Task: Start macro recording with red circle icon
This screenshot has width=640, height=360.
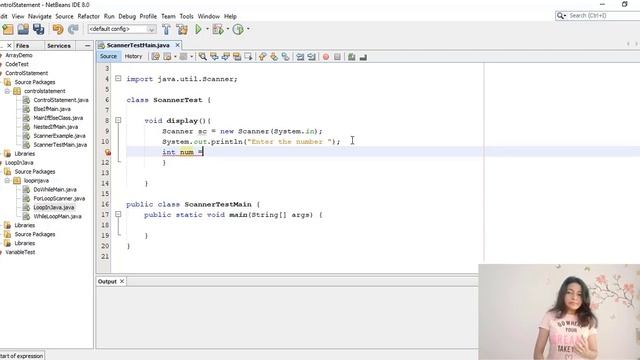Action: pyautogui.click(x=326, y=57)
